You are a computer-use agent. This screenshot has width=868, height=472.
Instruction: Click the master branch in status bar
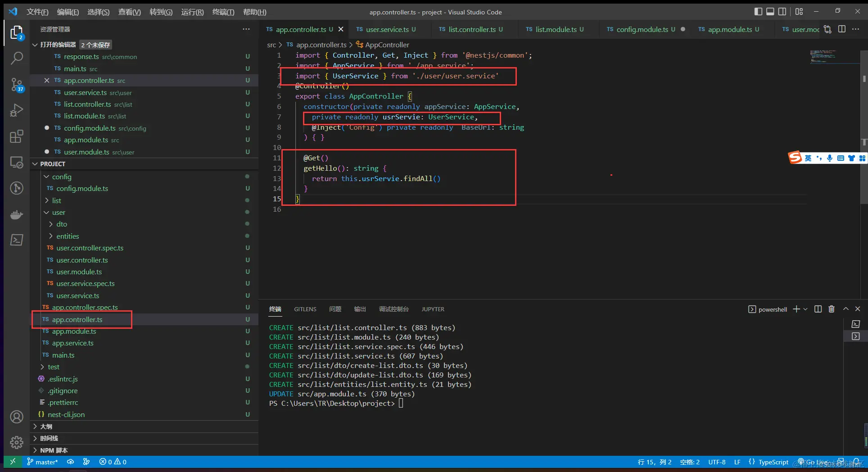(42, 462)
